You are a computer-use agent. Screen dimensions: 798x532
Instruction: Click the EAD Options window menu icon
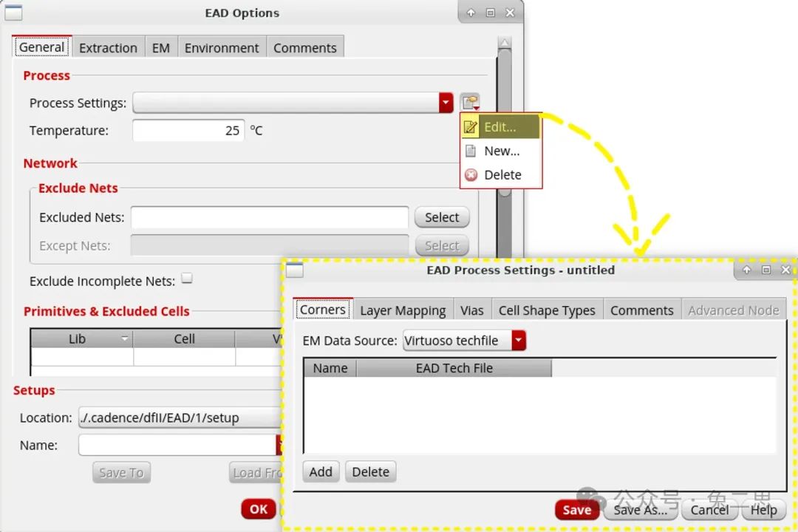(13, 13)
